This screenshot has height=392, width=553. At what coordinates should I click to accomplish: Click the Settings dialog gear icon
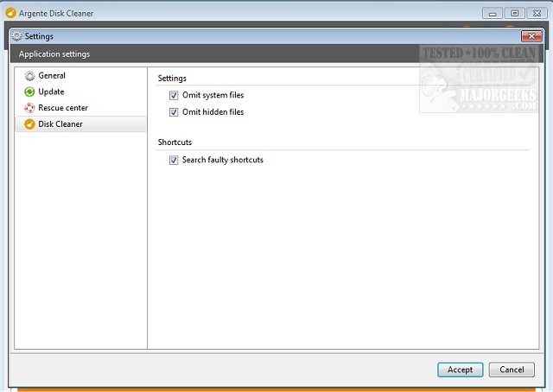point(17,36)
